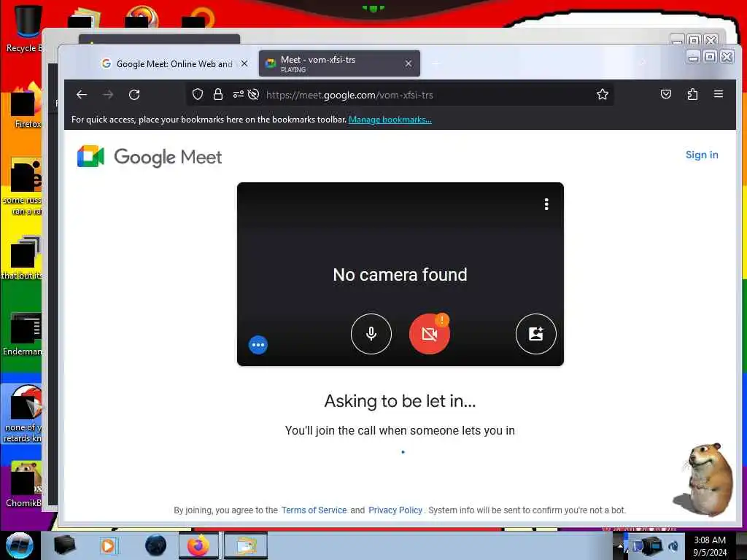The height and width of the screenshot is (560, 747).
Task: Click the clock showing 3:08 AM
Action: pyautogui.click(x=710, y=546)
